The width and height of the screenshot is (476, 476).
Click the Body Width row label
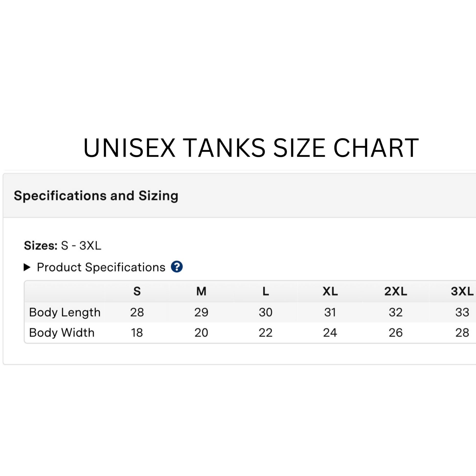pyautogui.click(x=62, y=333)
